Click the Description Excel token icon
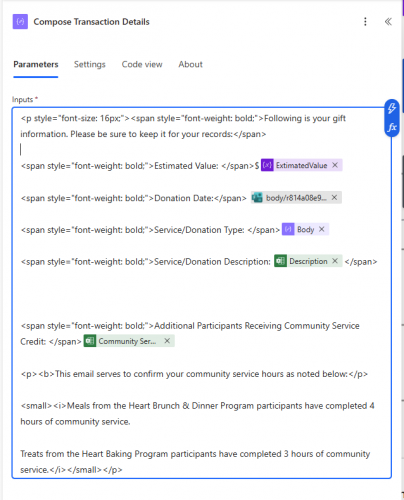The height and width of the screenshot is (500, 404). click(280, 261)
